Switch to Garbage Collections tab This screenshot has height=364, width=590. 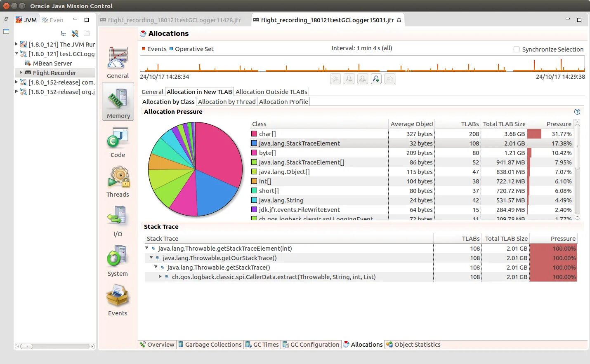point(210,345)
